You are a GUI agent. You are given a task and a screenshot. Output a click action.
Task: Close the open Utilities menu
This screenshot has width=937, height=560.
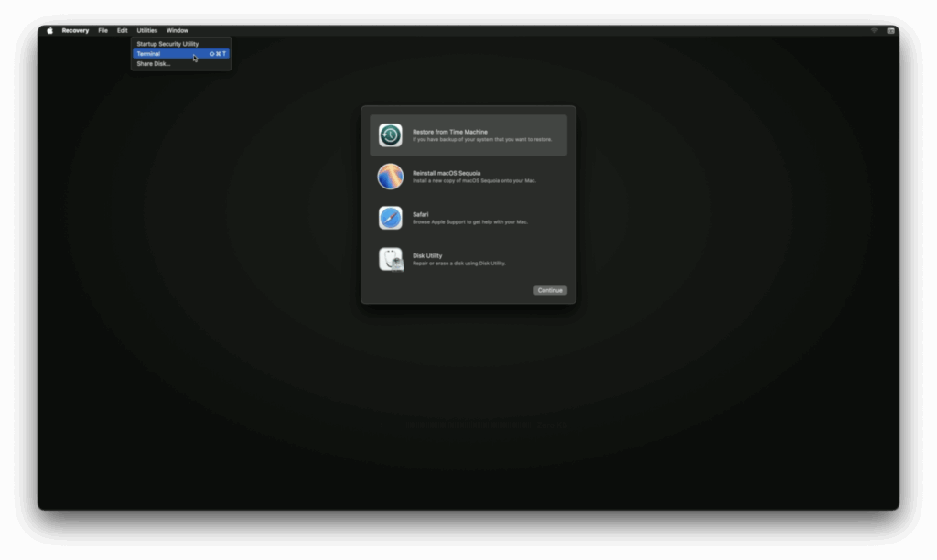(147, 30)
